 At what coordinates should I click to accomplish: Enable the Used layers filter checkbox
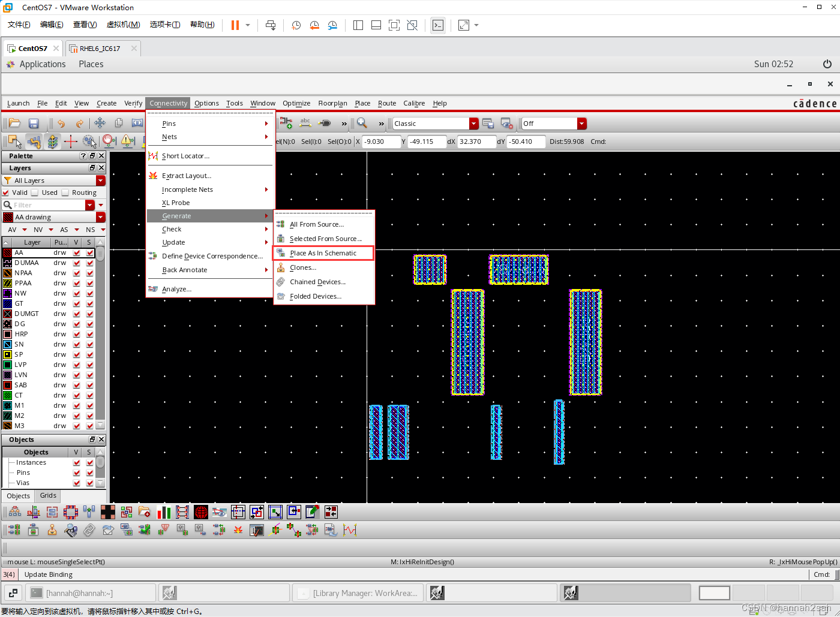pyautogui.click(x=34, y=192)
